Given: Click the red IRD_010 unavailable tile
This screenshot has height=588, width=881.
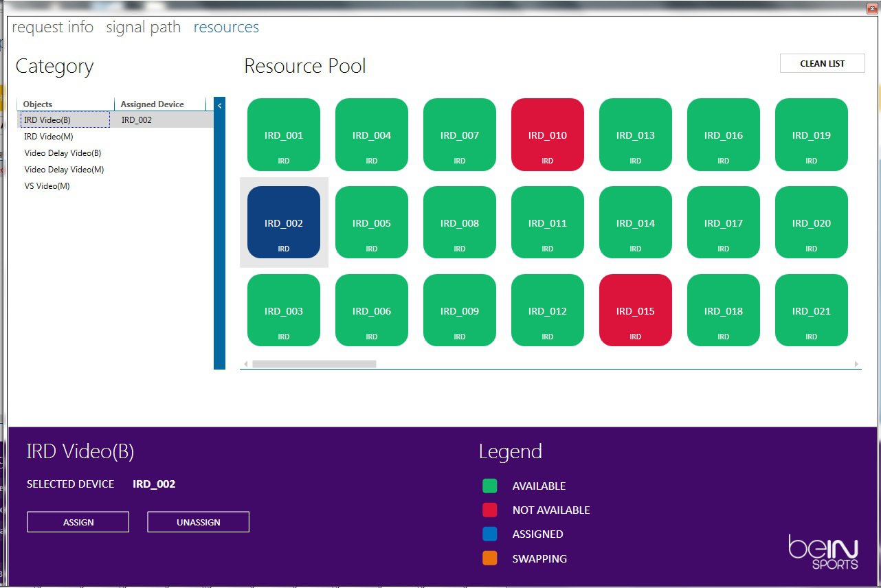Looking at the screenshot, I should click(548, 135).
